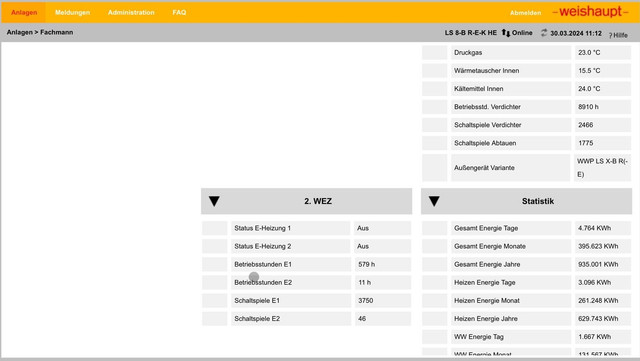
Task: Click the refresh sync icon beside date
Action: pos(544,33)
